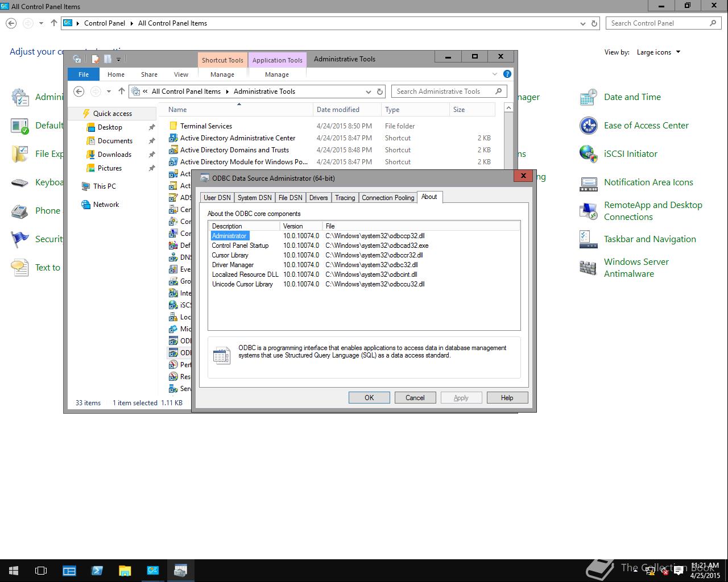Click the Documents folder icon in Quick access
Screen dimensions: 728x582
point(90,141)
